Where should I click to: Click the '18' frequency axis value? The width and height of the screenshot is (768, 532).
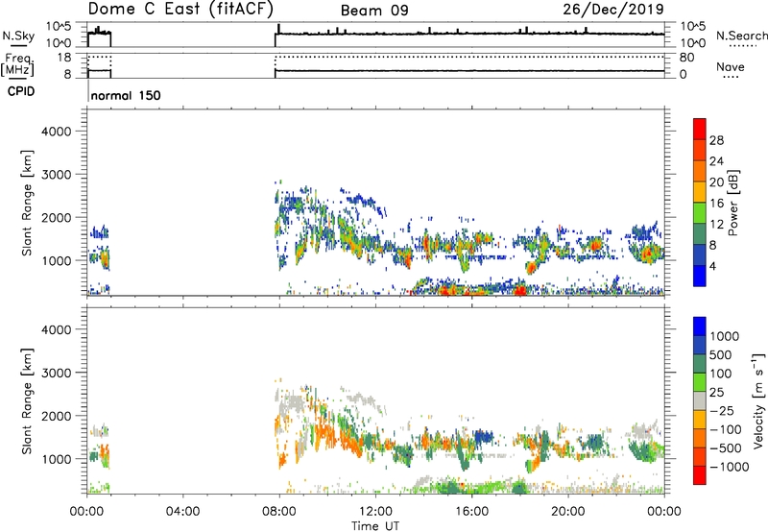tap(63, 58)
